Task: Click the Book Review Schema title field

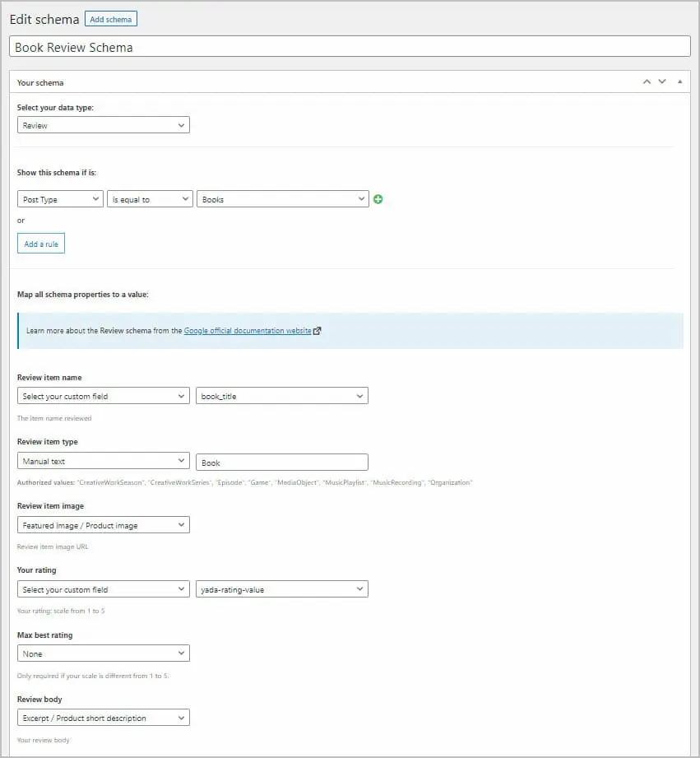Action: click(350, 46)
